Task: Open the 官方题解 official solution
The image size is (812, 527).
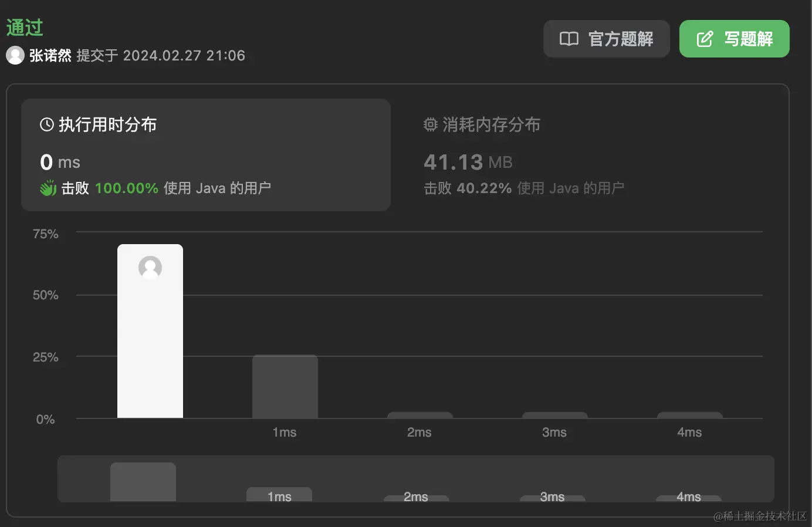Action: click(606, 39)
